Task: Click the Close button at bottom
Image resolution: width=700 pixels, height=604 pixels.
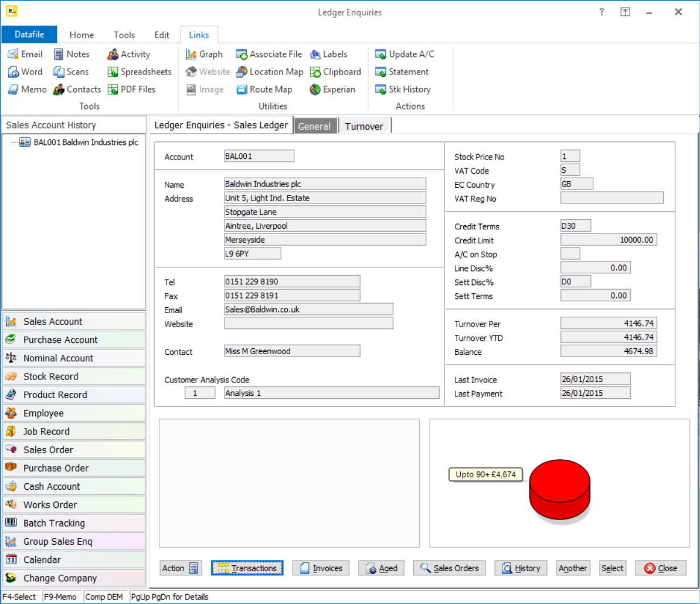Action: pos(661,568)
